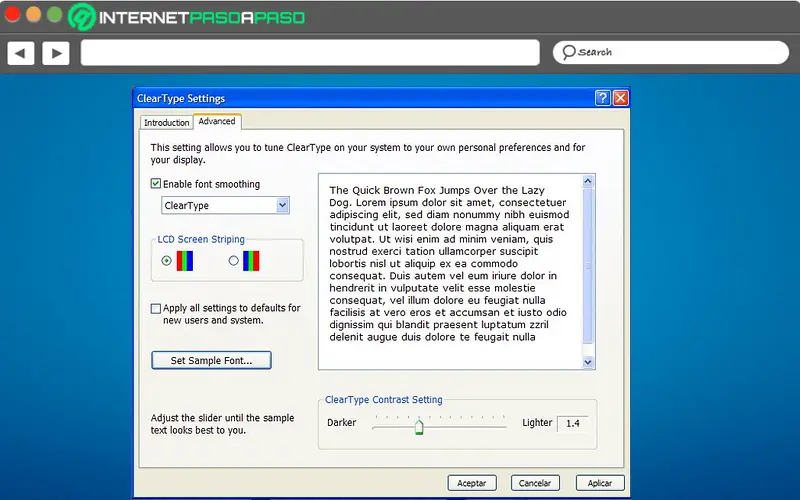Screen dimensions: 800x500
Task: Click the Aceptar button
Action: point(471,483)
